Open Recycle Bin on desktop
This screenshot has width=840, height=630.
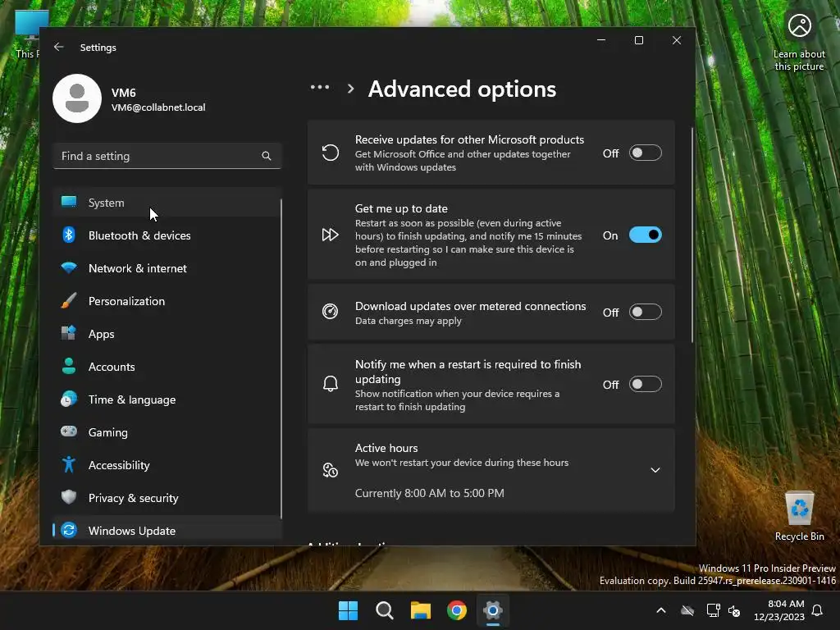tap(799, 516)
